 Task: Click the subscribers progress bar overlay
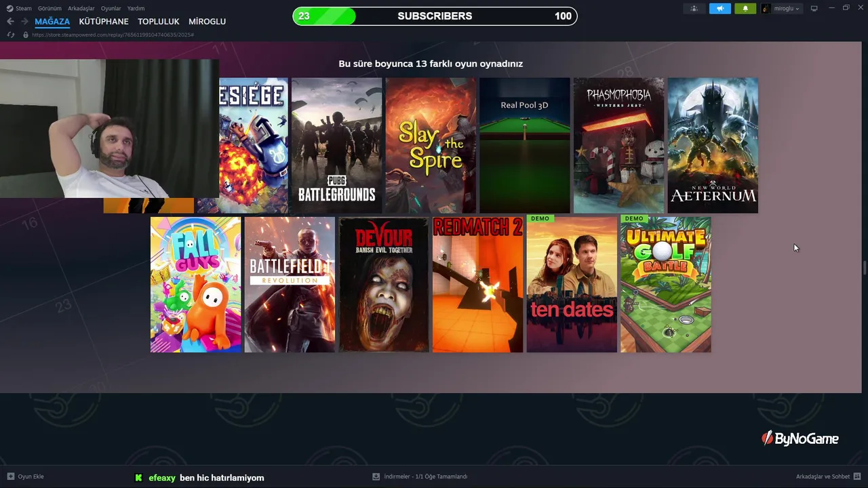pyautogui.click(x=435, y=16)
